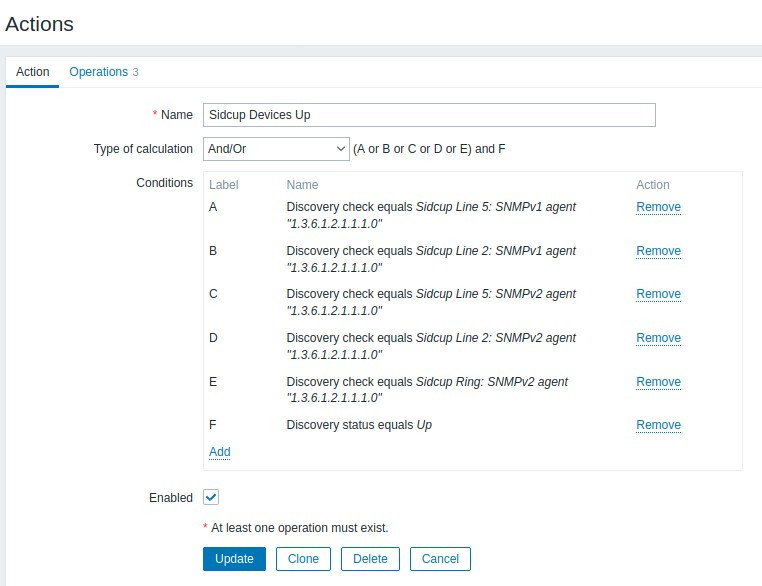This screenshot has height=586, width=762.
Task: Remove condition C Sidcup Line 5 SNMPv2
Action: (x=658, y=294)
